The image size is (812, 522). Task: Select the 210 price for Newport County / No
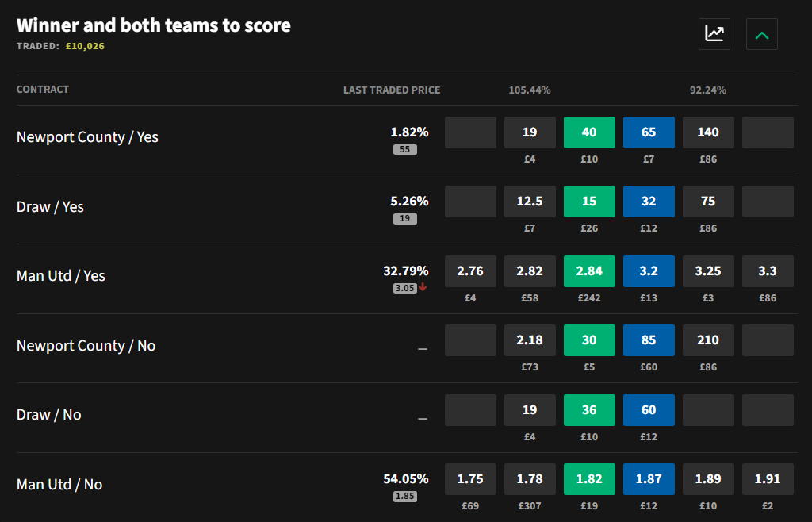click(x=708, y=340)
